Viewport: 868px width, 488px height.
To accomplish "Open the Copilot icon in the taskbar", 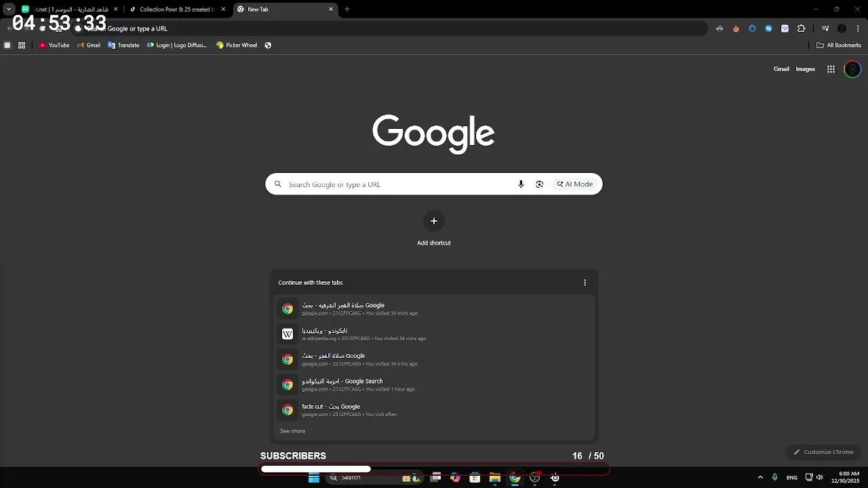I will (x=456, y=478).
